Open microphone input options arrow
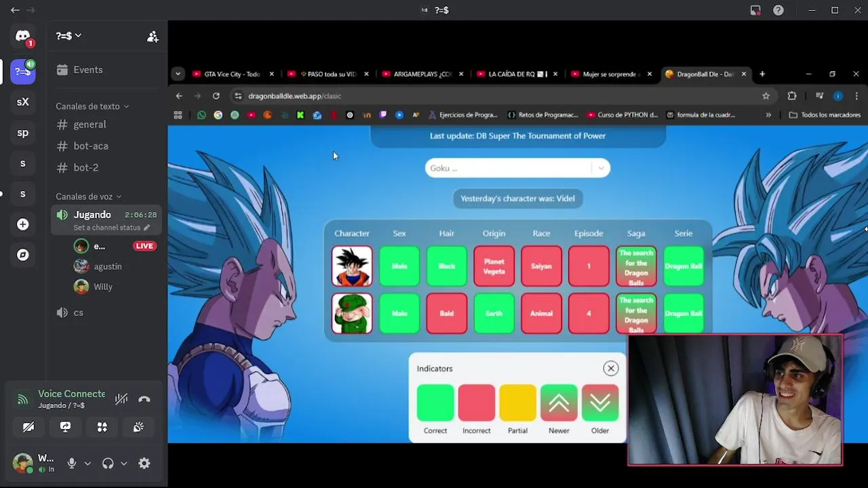868x488 pixels. (x=87, y=464)
